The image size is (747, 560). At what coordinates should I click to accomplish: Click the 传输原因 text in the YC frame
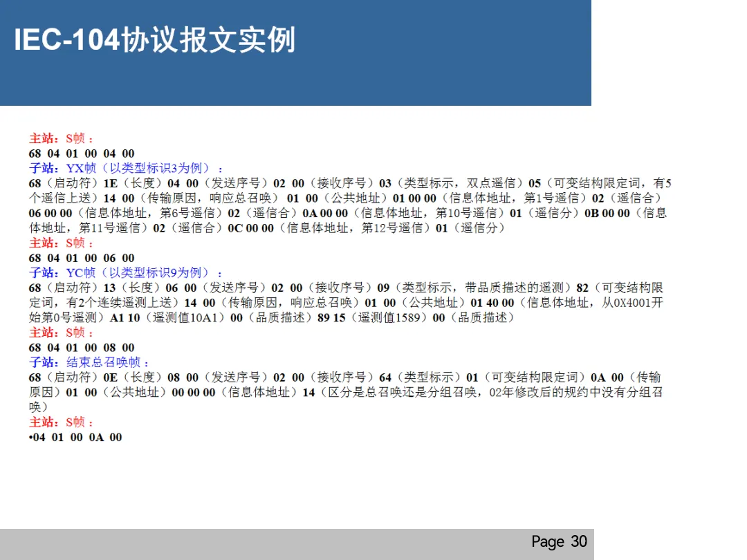[x=250, y=302]
